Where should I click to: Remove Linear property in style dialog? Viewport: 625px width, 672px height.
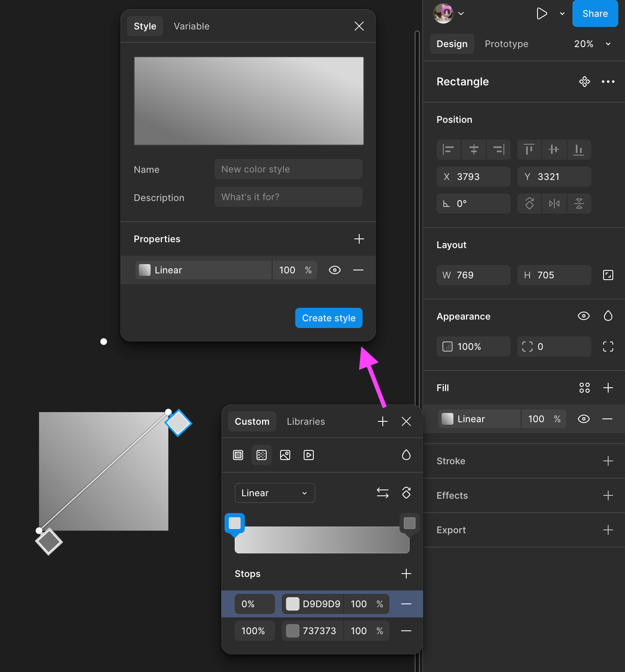point(358,270)
